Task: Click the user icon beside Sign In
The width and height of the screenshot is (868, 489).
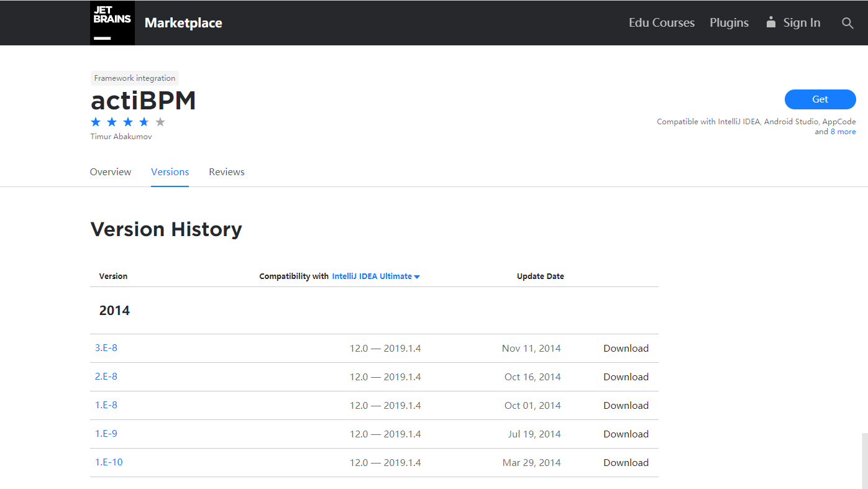Action: click(770, 22)
